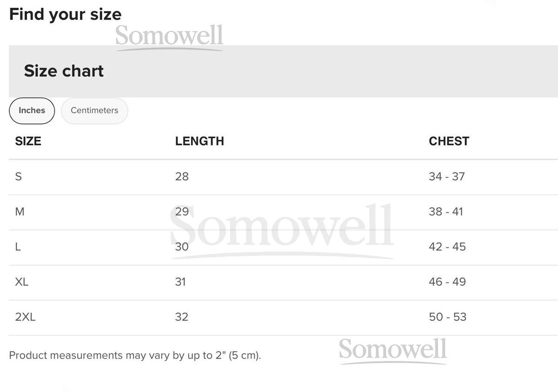Click the length value 32

pyautogui.click(x=182, y=317)
